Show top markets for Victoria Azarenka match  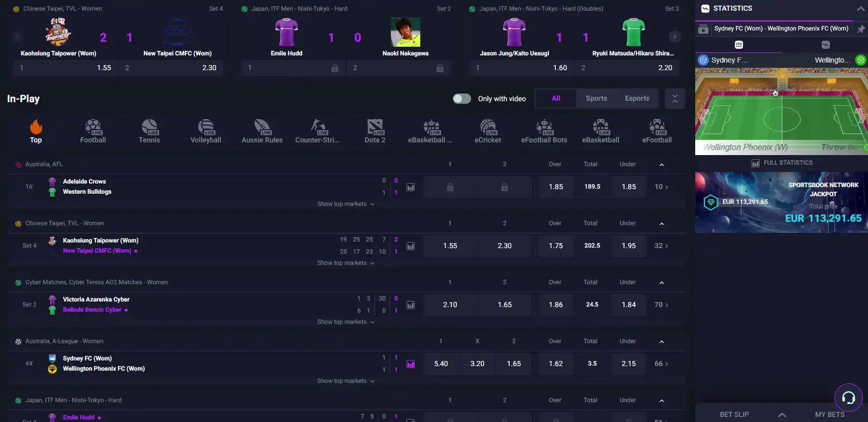(x=346, y=322)
